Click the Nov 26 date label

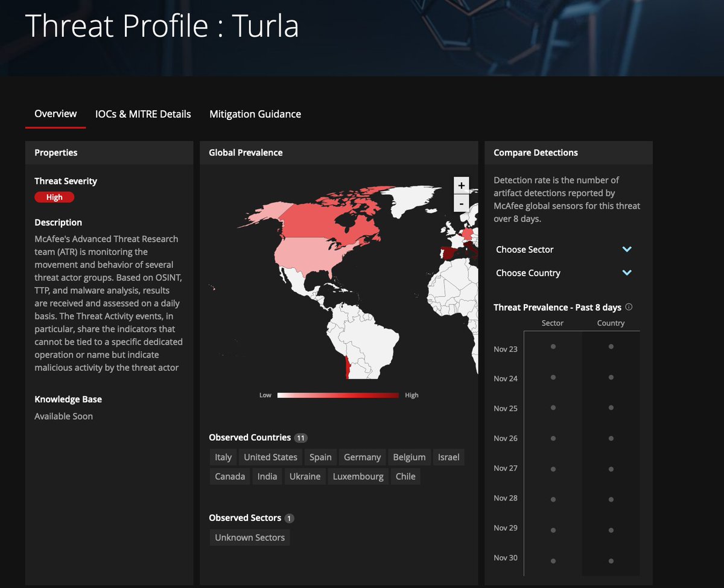click(506, 438)
